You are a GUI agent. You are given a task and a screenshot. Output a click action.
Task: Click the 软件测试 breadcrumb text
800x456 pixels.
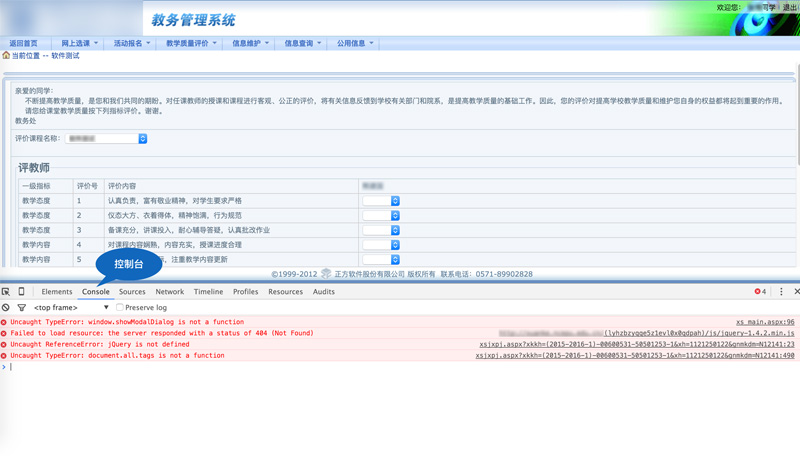coord(65,56)
